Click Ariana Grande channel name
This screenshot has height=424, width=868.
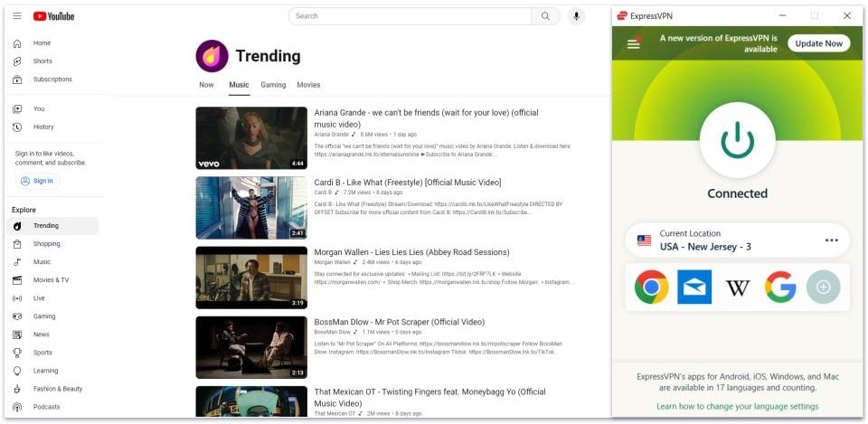tap(332, 135)
